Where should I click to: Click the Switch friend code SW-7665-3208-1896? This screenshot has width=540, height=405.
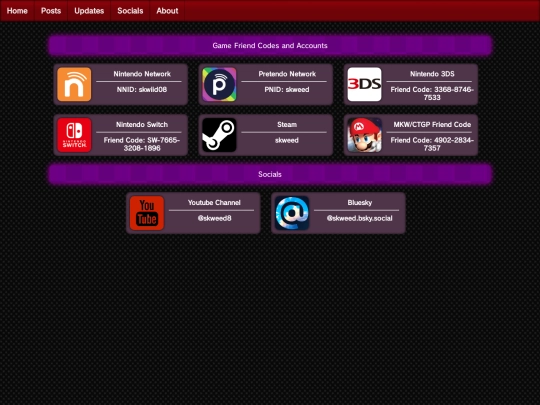click(142, 144)
